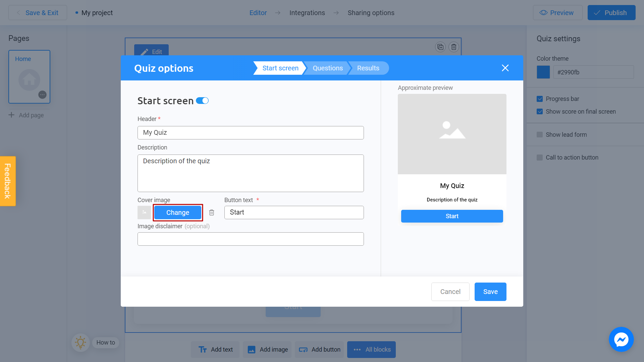Image resolution: width=644 pixels, height=362 pixels.
Task: Click the block delete trash icon
Action: pos(454,47)
